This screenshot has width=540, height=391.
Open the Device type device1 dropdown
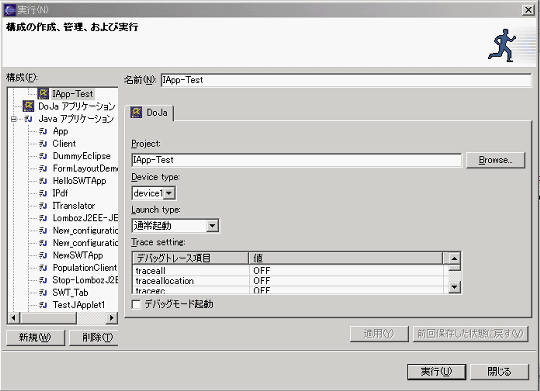(x=169, y=193)
